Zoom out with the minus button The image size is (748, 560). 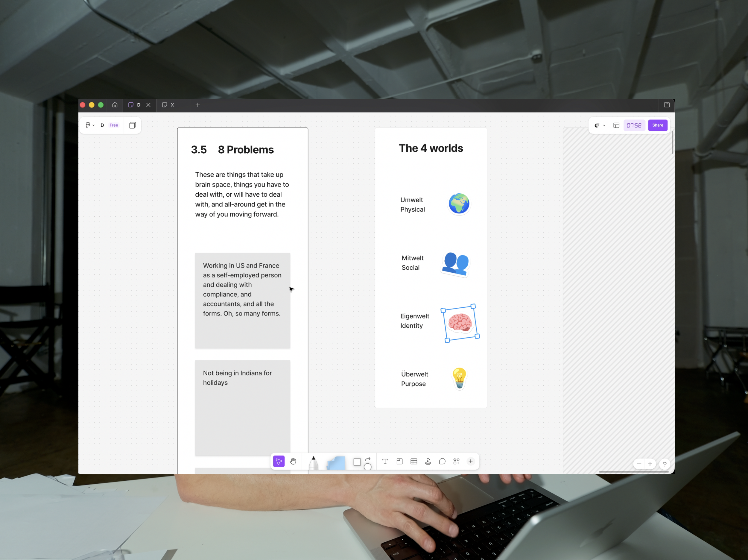(x=639, y=464)
